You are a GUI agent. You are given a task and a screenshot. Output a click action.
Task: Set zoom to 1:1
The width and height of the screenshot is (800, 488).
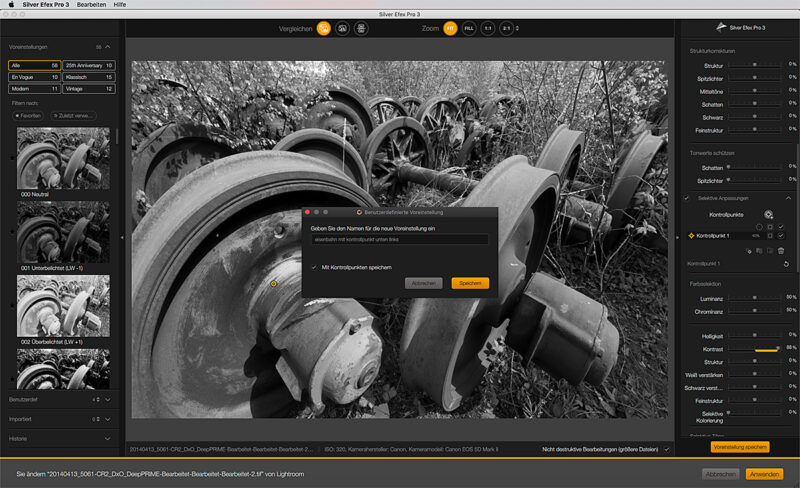tap(488, 29)
